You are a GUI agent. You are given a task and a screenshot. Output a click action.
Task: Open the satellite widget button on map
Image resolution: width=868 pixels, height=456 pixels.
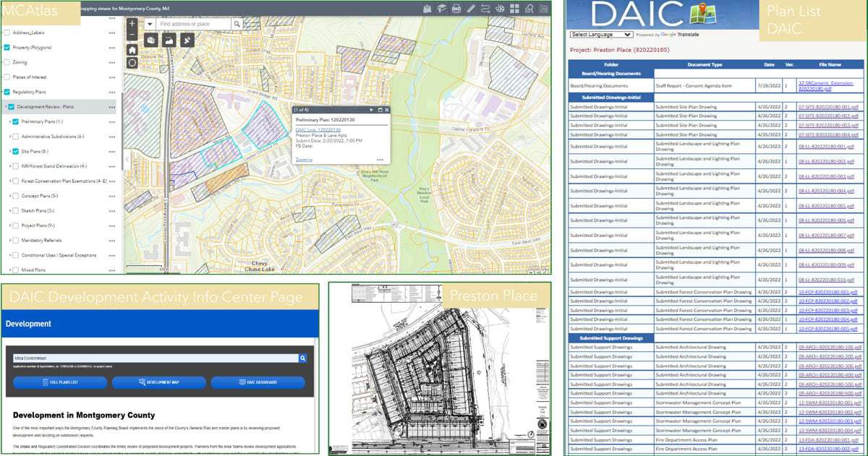point(187,40)
